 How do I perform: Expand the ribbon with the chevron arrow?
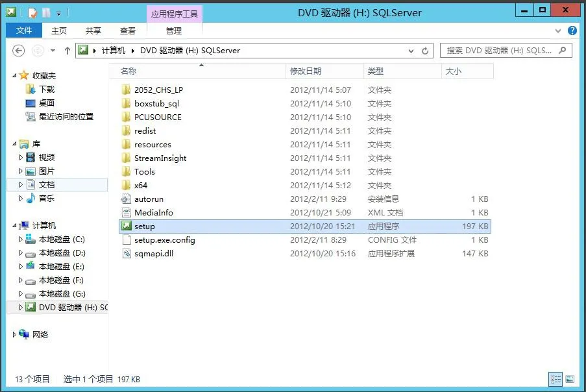pyautogui.click(x=557, y=30)
